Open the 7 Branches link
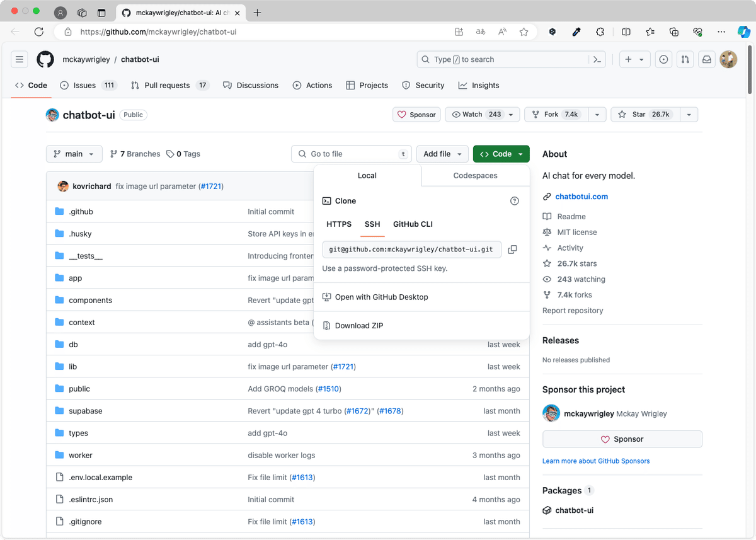Screen dimensions: 756x540 pyautogui.click(x=135, y=154)
